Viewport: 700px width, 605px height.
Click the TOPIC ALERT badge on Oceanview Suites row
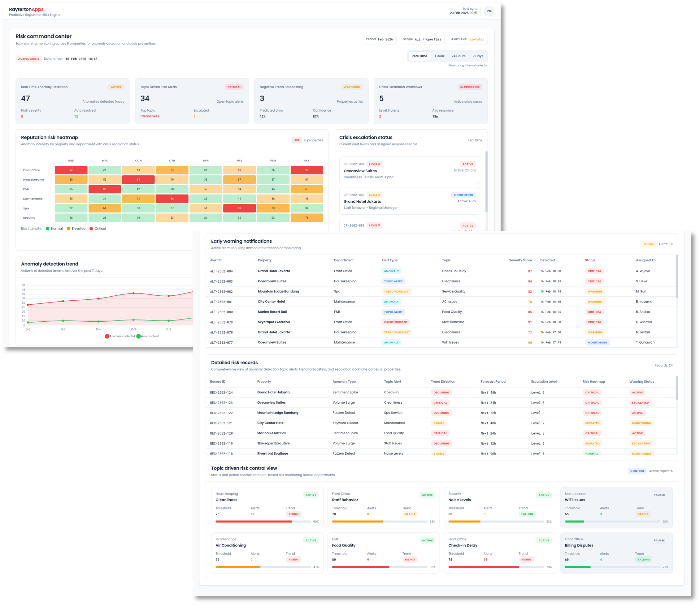click(393, 281)
